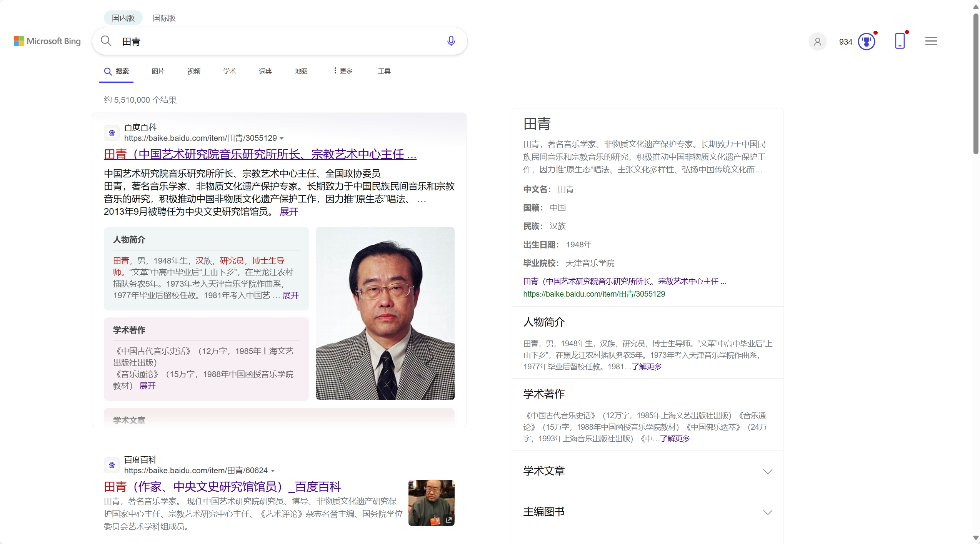Expand the first result summary via 展开

(x=289, y=212)
